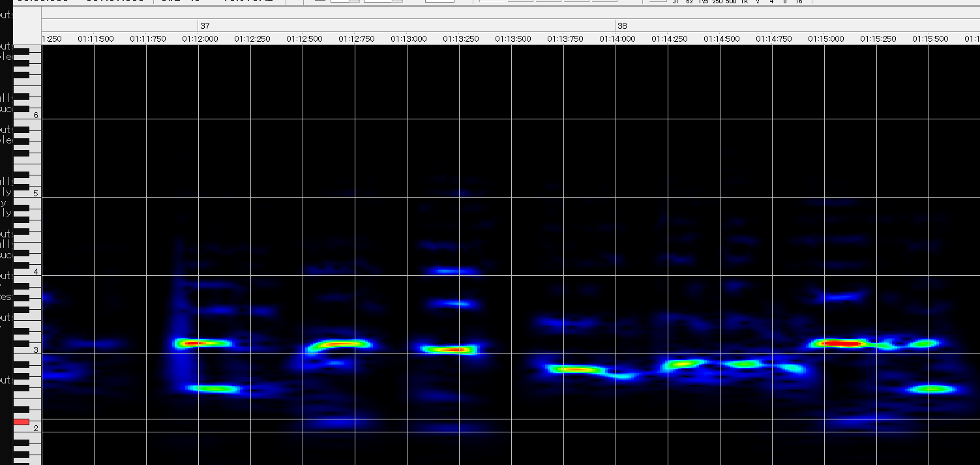Click measure marker 37 on the ruler

point(205,25)
